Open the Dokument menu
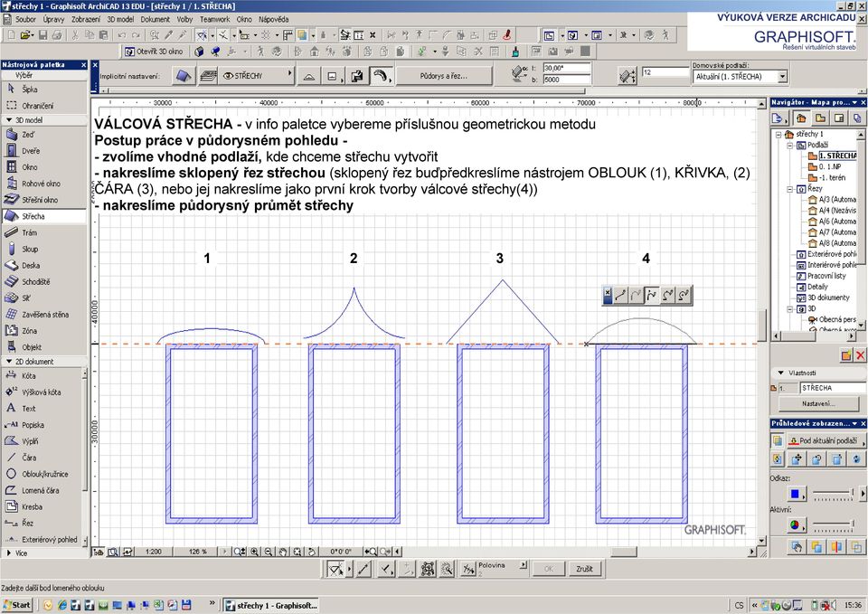 tap(155, 19)
